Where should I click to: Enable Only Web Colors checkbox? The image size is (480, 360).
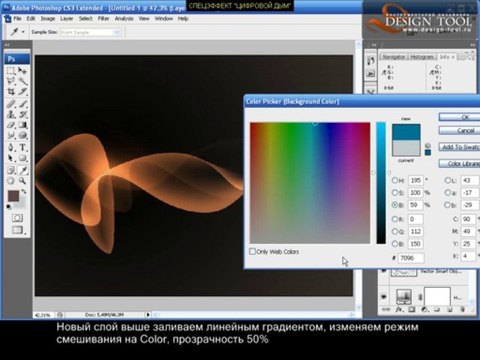click(252, 251)
